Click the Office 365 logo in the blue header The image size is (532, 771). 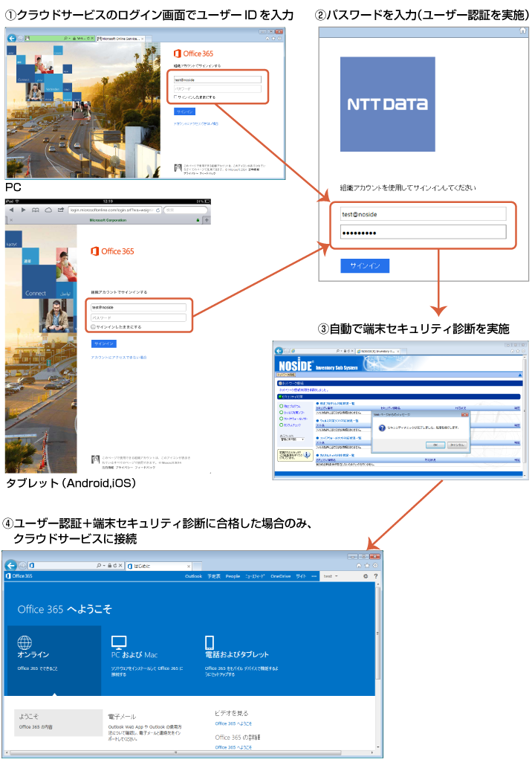click(19, 575)
